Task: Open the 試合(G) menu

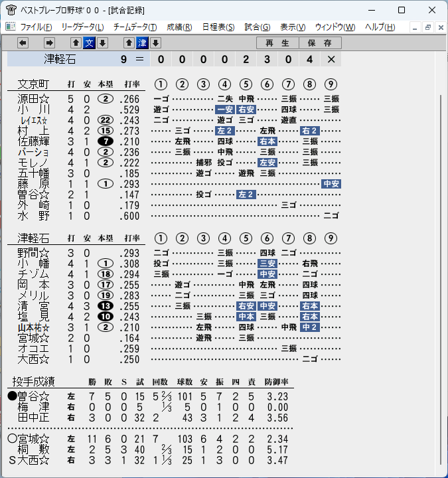Action: (x=258, y=27)
